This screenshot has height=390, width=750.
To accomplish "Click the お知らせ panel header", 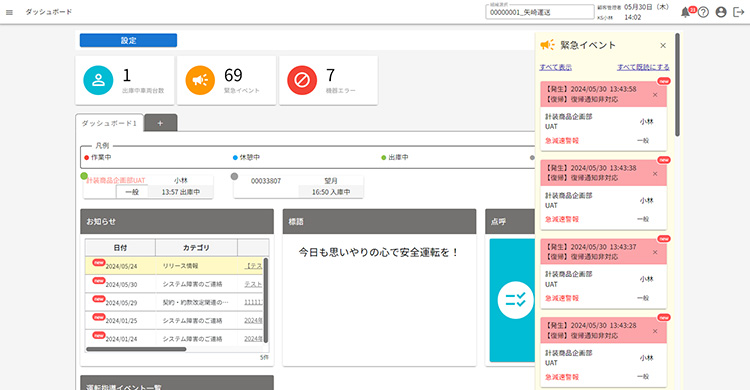I will point(177,222).
